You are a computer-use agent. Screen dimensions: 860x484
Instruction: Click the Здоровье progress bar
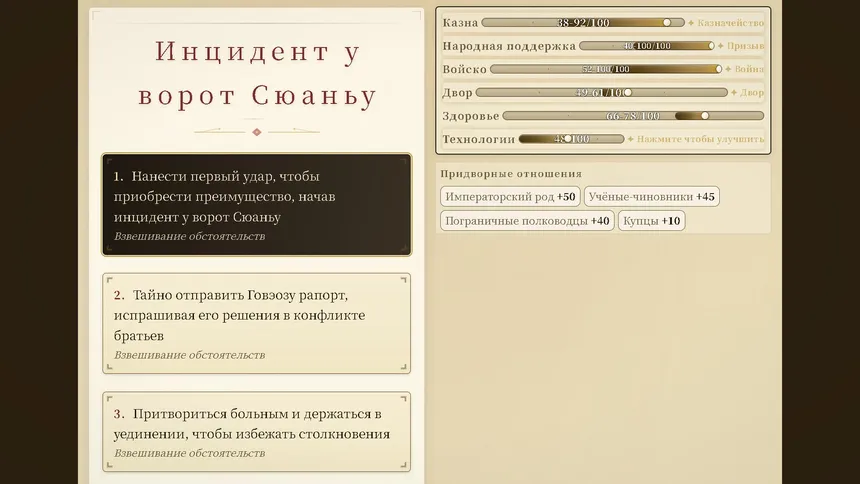tap(633, 116)
